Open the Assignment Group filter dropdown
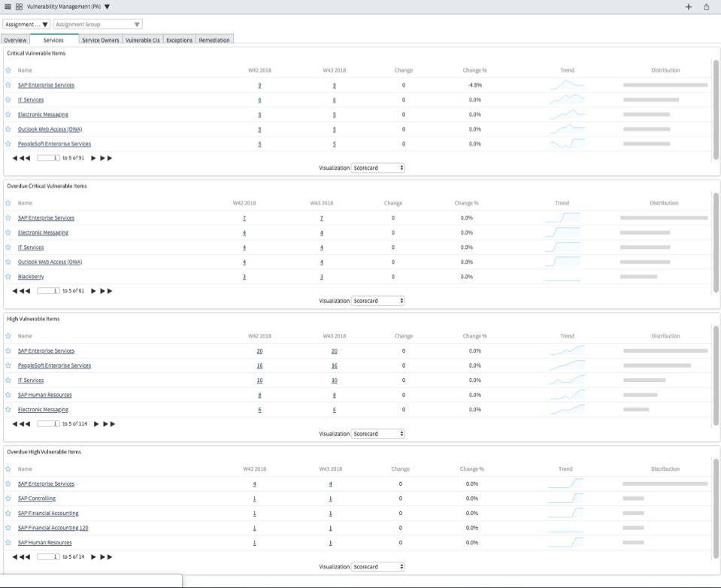This screenshot has height=588, width=721. (x=98, y=24)
